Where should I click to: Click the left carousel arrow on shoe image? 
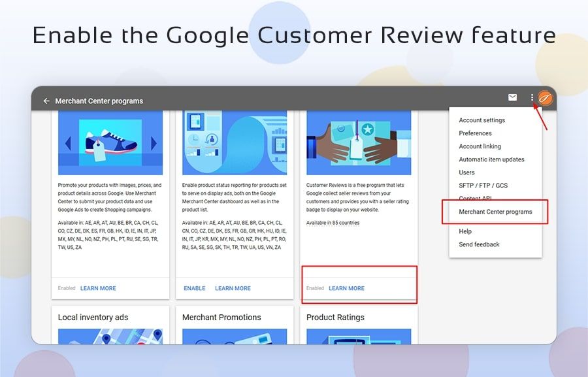point(67,144)
